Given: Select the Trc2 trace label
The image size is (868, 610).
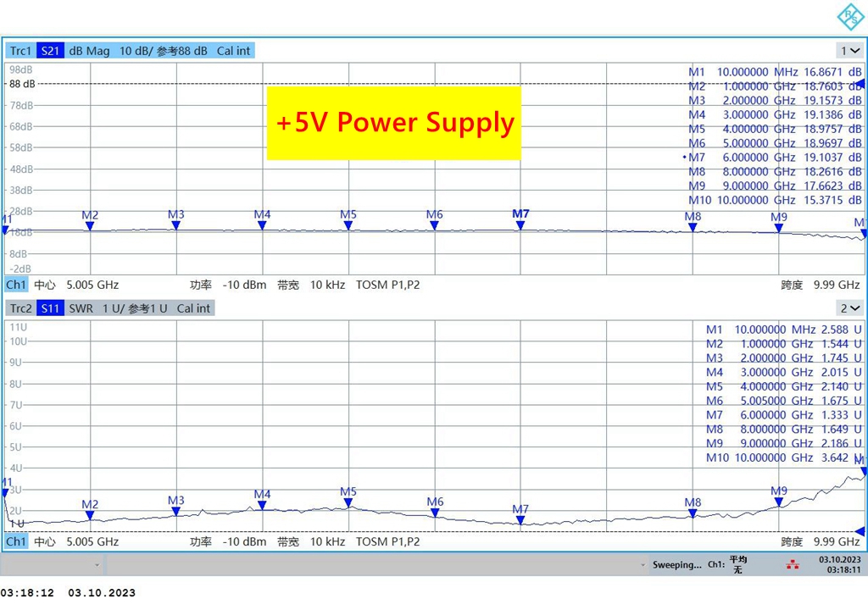Looking at the screenshot, I should (x=21, y=308).
